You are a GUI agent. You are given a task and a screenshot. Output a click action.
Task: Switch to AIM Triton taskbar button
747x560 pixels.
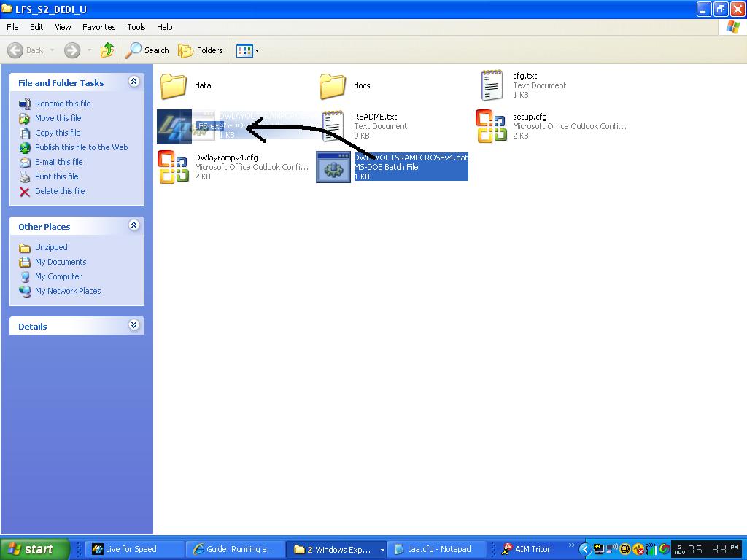click(528, 549)
